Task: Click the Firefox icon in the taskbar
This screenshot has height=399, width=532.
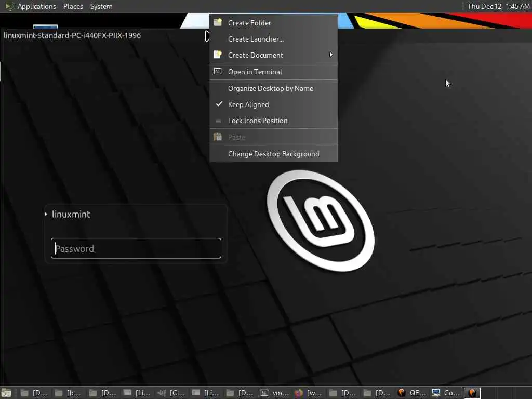Action: click(x=299, y=393)
